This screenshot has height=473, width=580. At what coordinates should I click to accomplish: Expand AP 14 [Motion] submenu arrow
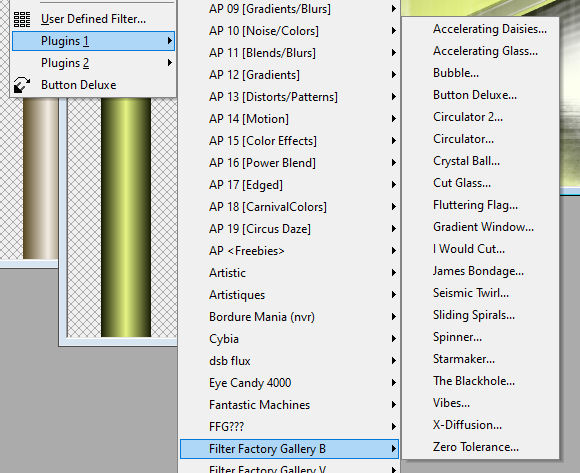click(394, 119)
